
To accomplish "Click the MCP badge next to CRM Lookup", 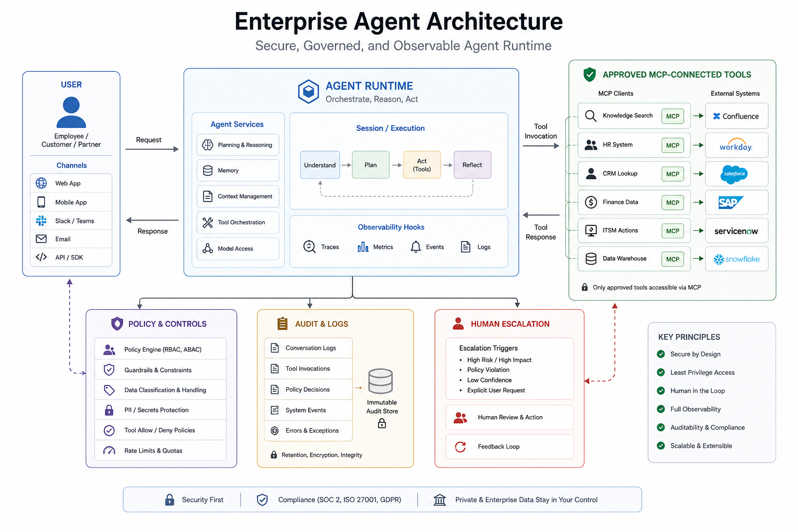I will click(x=673, y=174).
